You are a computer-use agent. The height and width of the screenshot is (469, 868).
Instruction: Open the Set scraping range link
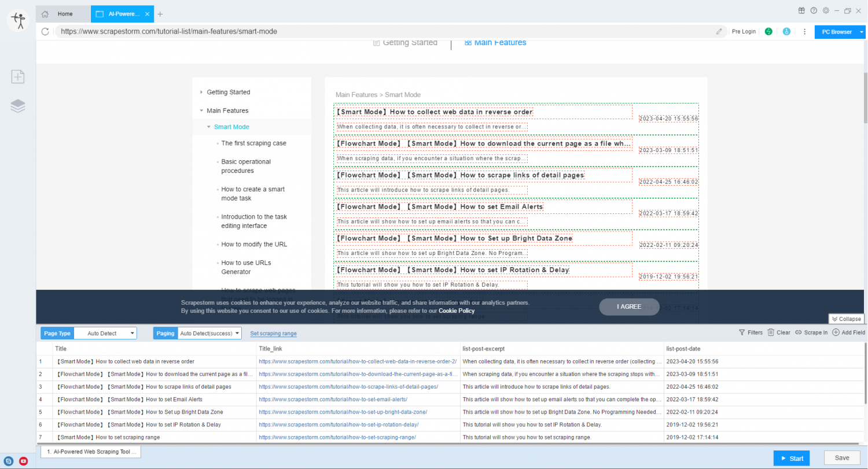[x=273, y=334]
